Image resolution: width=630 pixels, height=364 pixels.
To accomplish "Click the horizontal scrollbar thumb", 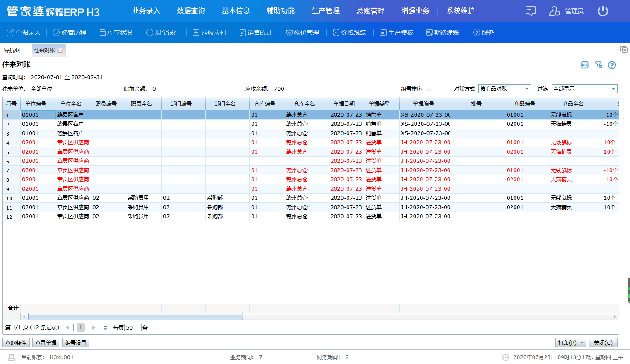I will 136,316.
